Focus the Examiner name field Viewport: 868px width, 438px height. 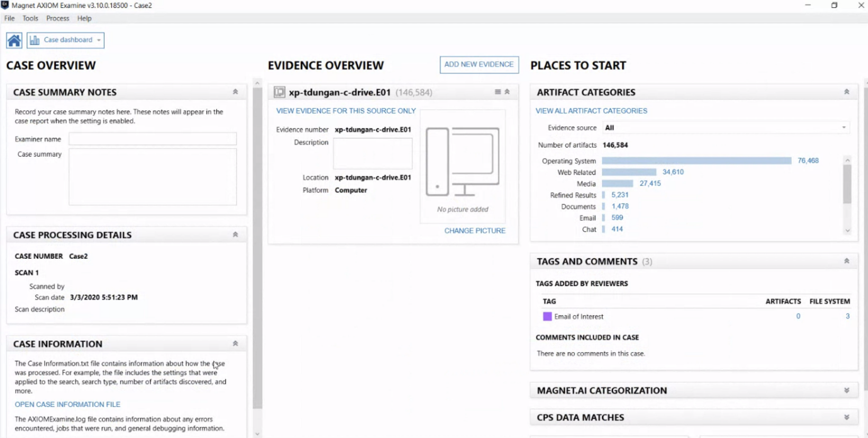(x=153, y=139)
